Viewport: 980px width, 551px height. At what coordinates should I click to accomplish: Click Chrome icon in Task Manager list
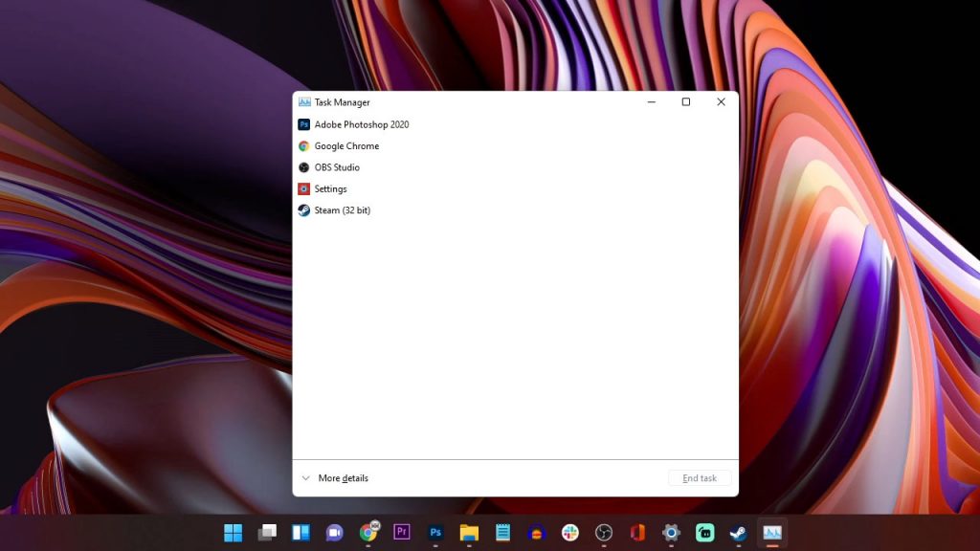303,145
